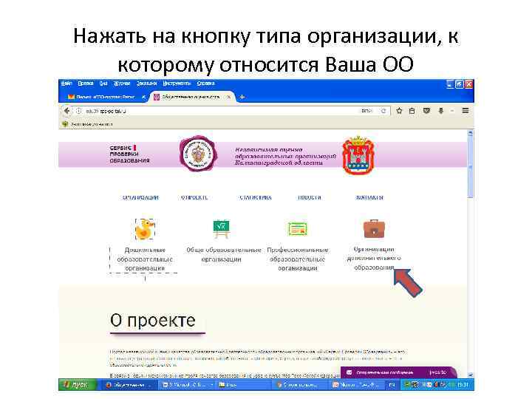Select Дошкольные образовательные организации
Image resolution: width=532 pixels, height=399 pixels.
(145, 259)
